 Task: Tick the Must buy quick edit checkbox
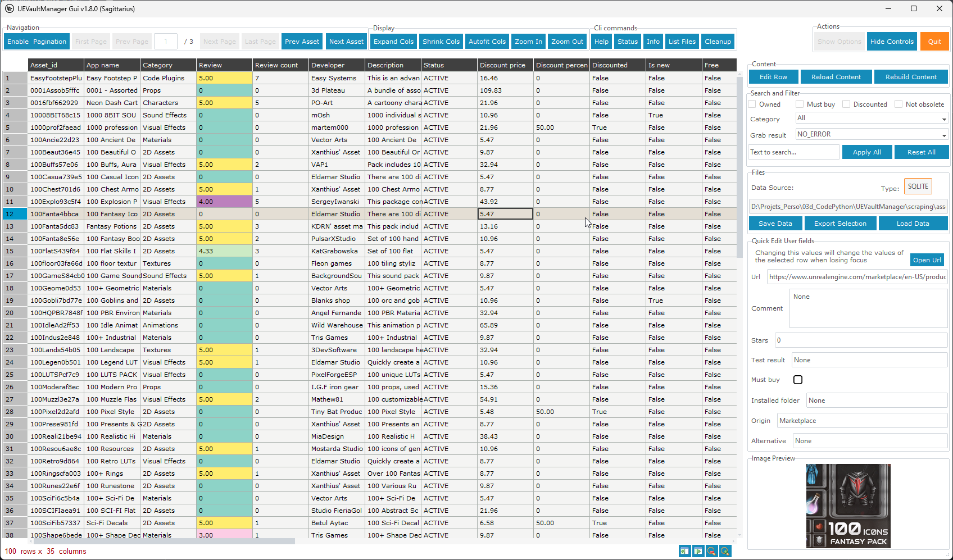click(798, 380)
